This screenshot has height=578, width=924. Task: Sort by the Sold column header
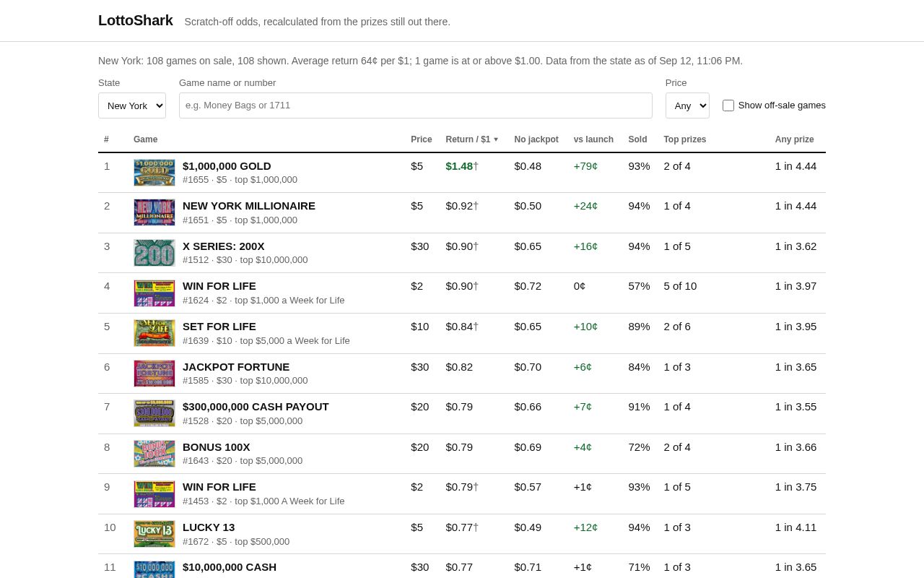[x=637, y=139]
